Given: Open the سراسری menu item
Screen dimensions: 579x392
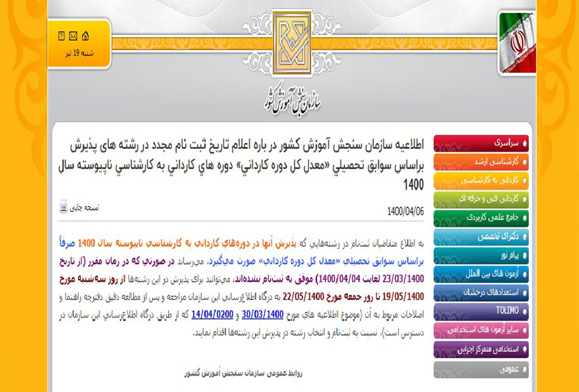Looking at the screenshot, I should pos(481,144).
